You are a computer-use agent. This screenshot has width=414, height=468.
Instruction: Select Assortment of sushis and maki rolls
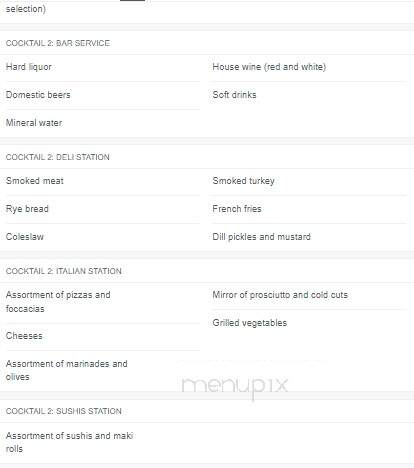[69, 442]
